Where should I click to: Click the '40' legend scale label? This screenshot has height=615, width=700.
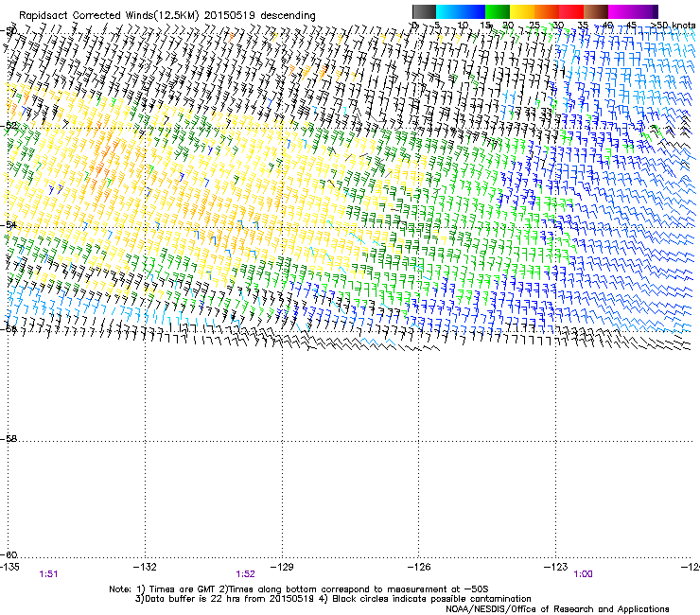click(x=607, y=25)
